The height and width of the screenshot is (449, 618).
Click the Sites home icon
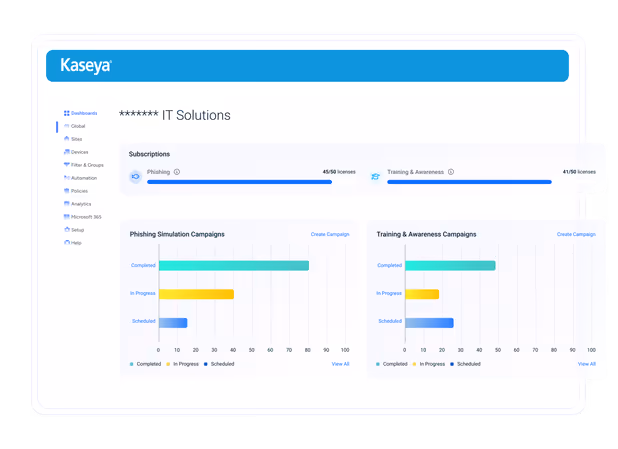pyautogui.click(x=67, y=139)
